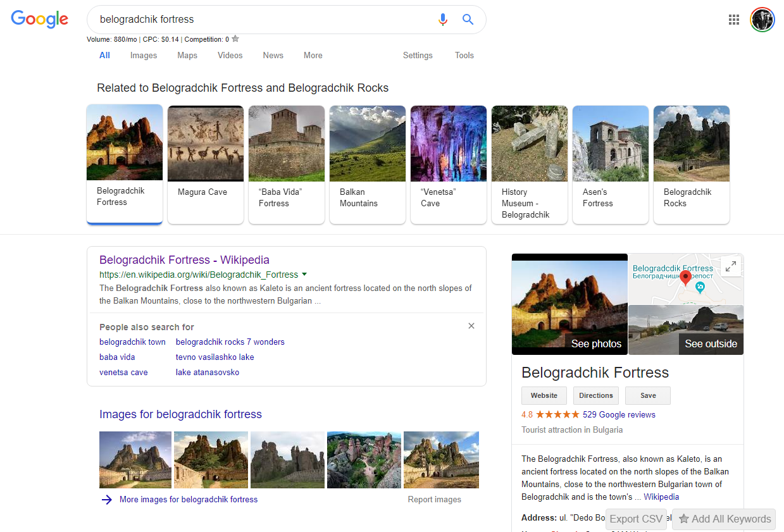The width and height of the screenshot is (784, 532).
Task: Open More images for belogradchik fortress
Action: click(189, 500)
